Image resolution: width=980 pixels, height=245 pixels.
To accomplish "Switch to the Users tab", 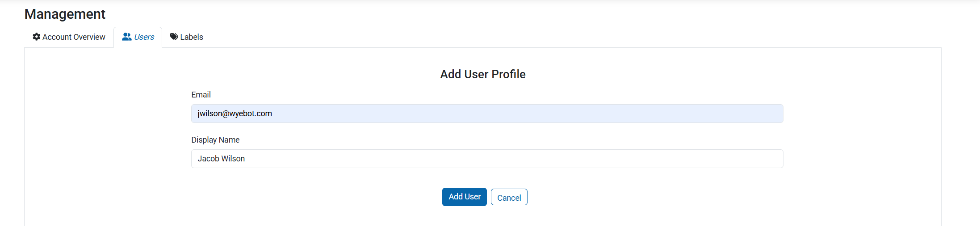I will pos(138,37).
